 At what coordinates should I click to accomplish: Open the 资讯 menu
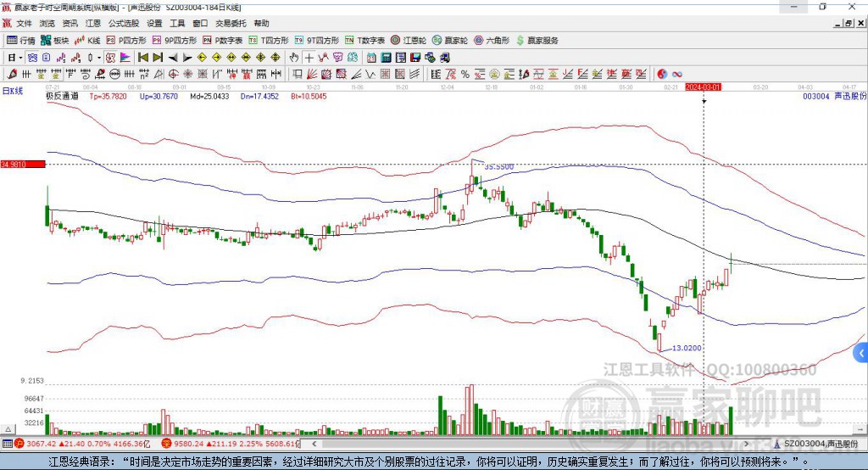tap(70, 23)
